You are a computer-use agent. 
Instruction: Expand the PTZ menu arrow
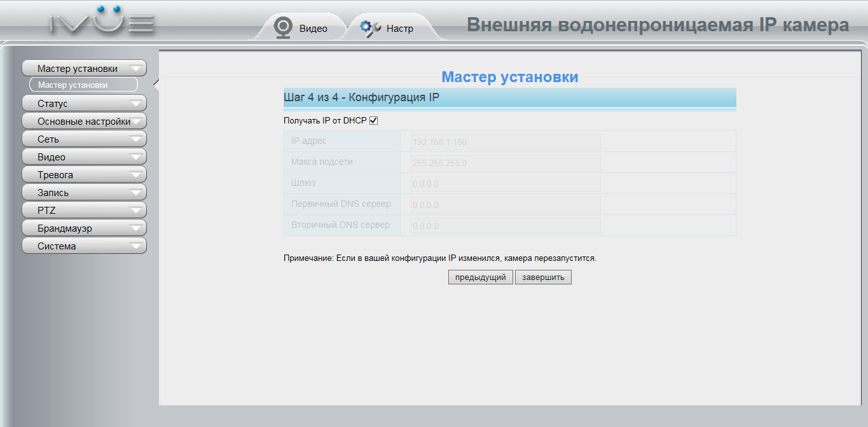tap(136, 210)
